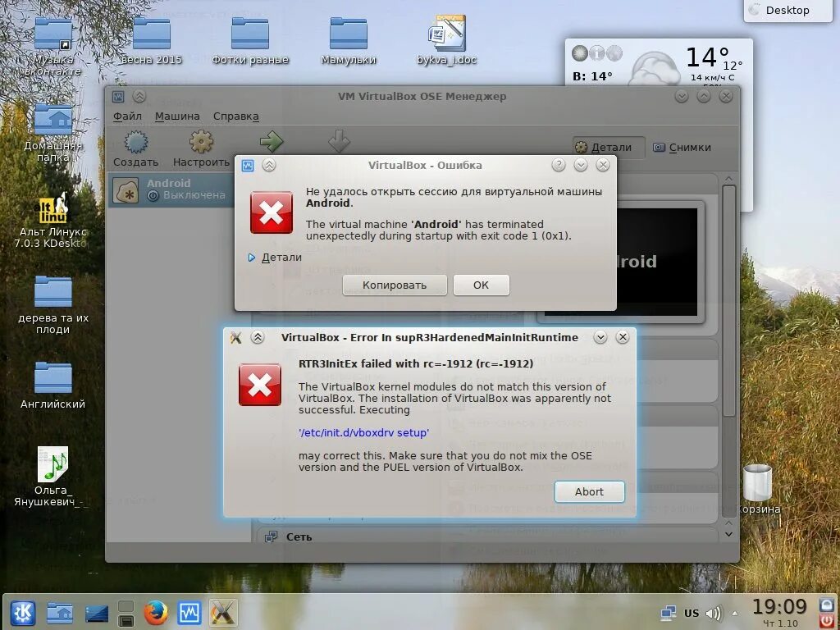Minimize the VirtualBox Ошибка dialog
This screenshot has width=840, height=630.
click(x=581, y=165)
